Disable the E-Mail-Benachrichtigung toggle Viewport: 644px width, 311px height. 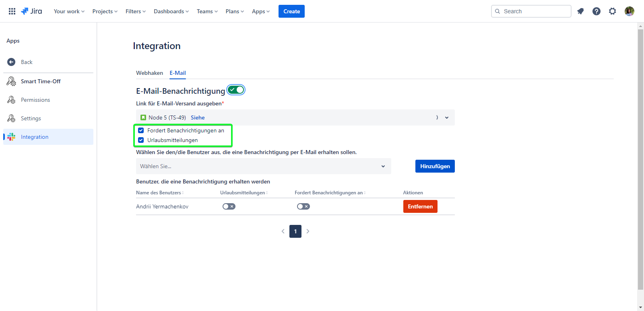pos(236,90)
